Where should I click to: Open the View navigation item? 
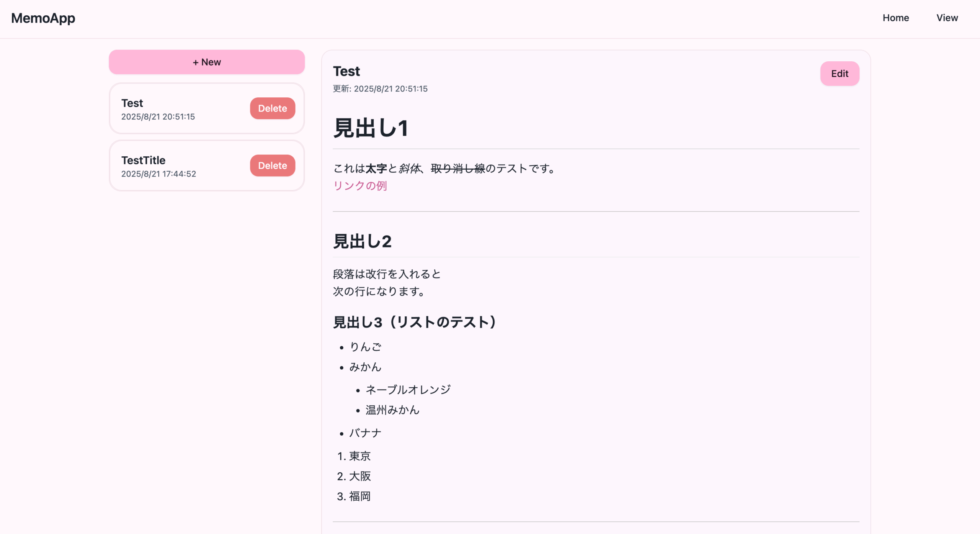[x=947, y=18]
